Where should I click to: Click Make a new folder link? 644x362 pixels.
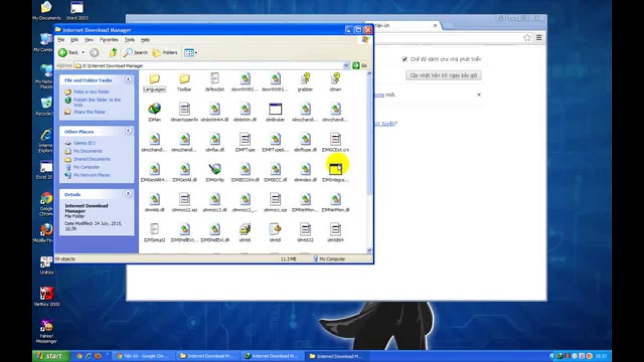91,92
